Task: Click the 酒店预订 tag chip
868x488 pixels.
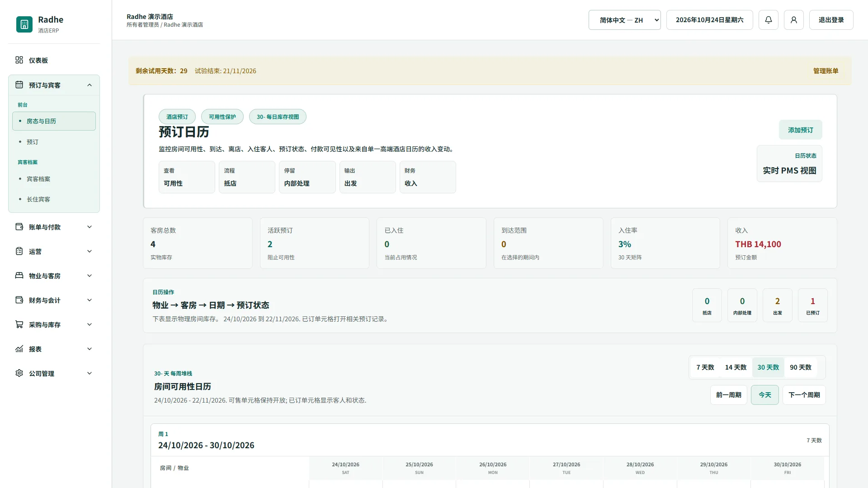Action: point(177,117)
